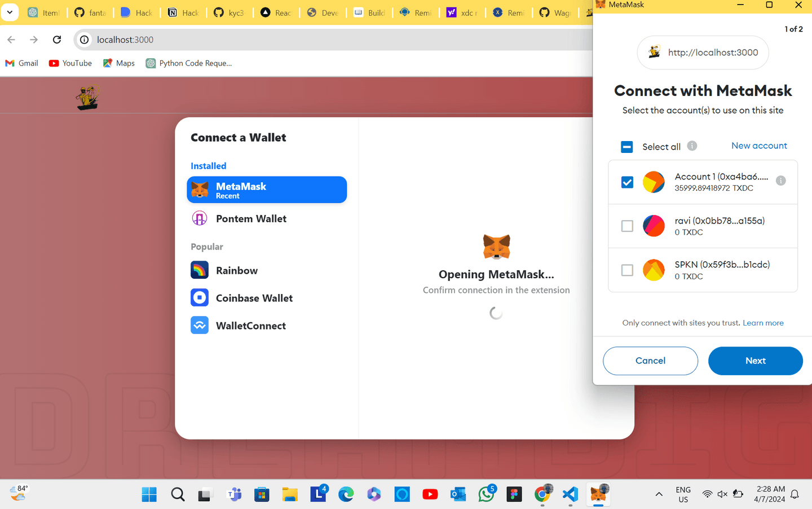Go forward in browser history

coord(34,40)
